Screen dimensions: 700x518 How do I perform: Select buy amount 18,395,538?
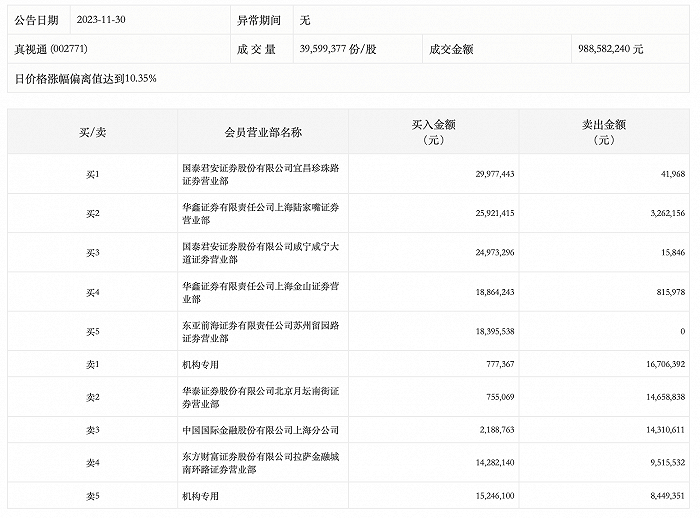pyautogui.click(x=495, y=331)
